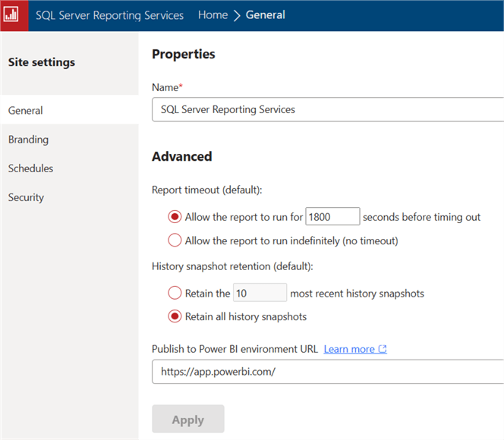The width and height of the screenshot is (504, 440).
Task: Click the snapshot count field showing 10
Action: click(x=260, y=294)
